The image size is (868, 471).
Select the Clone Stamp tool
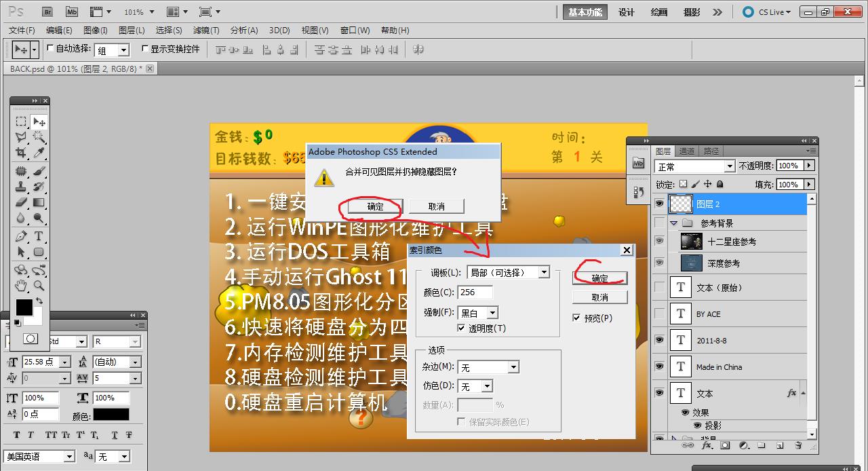[21, 186]
